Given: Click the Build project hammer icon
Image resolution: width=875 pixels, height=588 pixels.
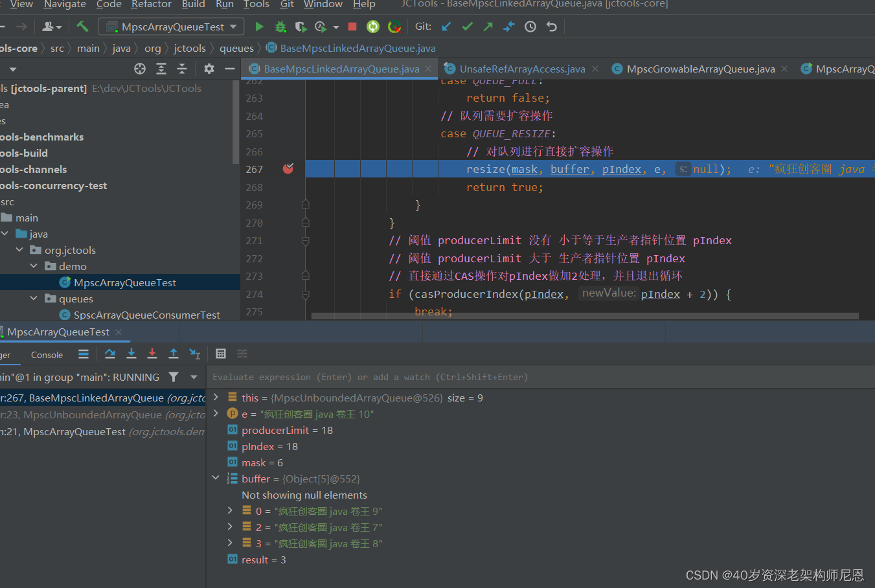Looking at the screenshot, I should point(82,27).
